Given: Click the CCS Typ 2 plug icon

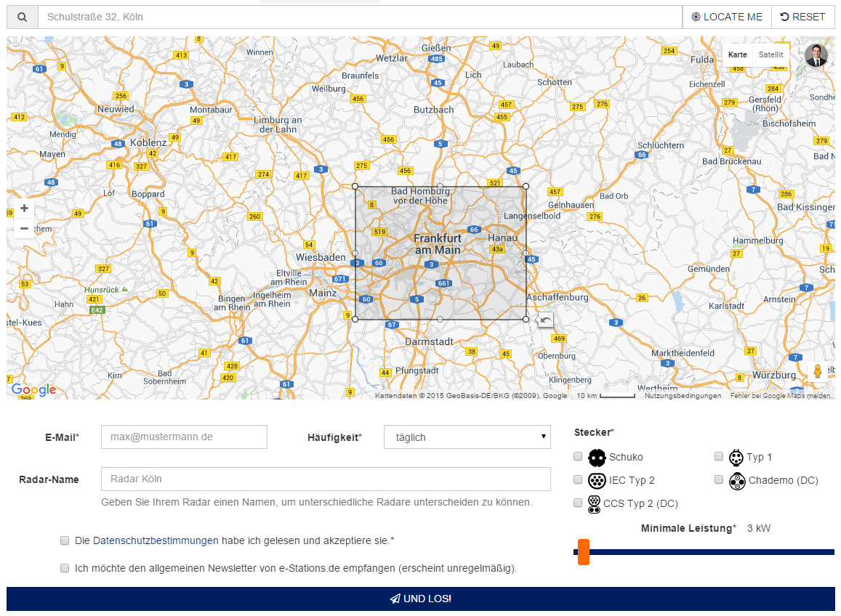Looking at the screenshot, I should (595, 504).
